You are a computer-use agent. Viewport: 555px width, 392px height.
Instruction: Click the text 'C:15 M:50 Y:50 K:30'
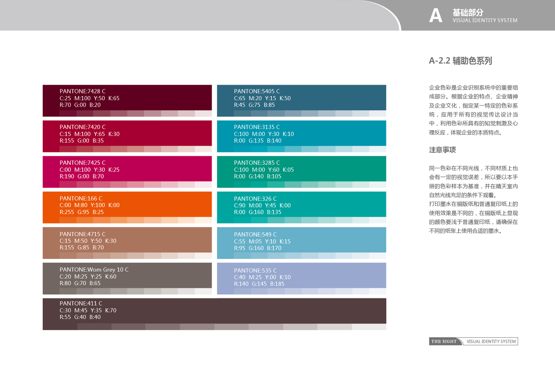point(88,241)
